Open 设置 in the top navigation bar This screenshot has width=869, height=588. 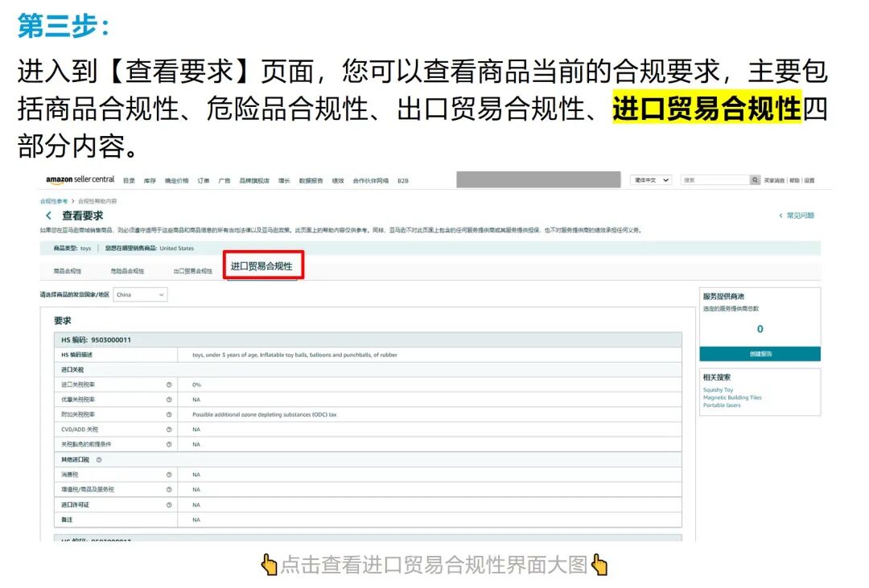pos(810,179)
